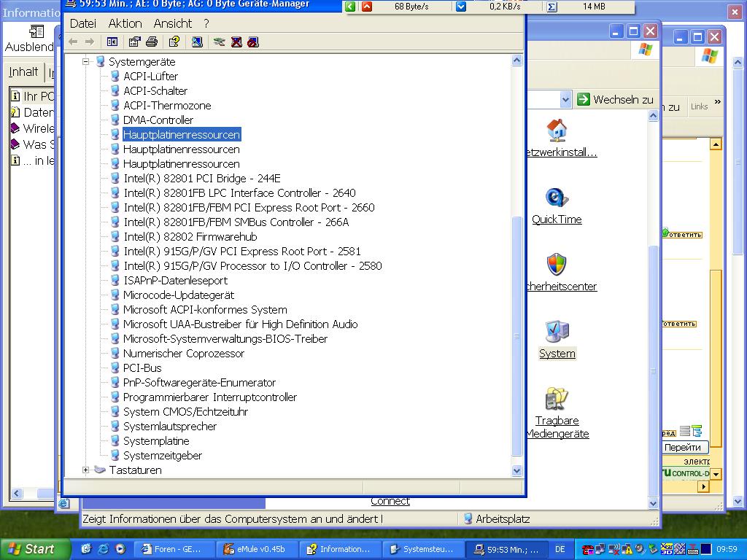Select the Systemlautsprecher device

[x=170, y=426]
